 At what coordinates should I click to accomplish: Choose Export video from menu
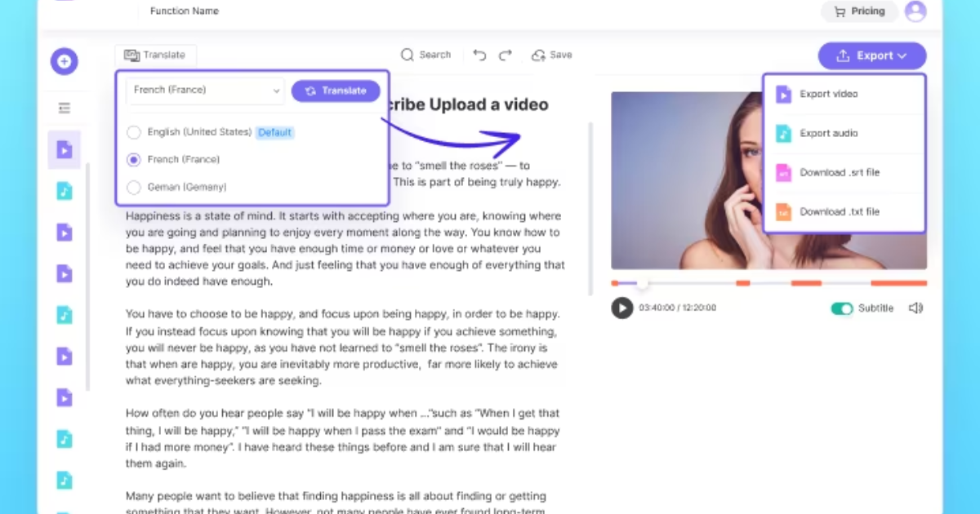point(828,94)
